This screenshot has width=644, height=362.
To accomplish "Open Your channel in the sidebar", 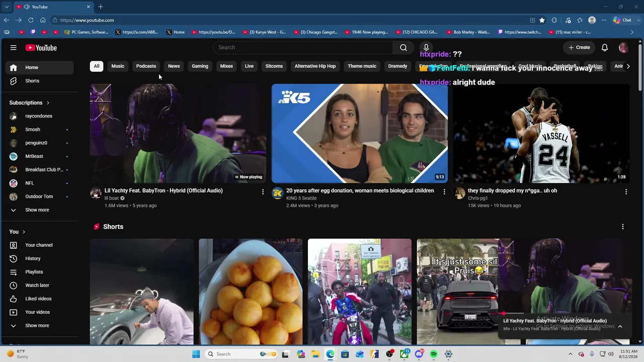I will (40, 245).
